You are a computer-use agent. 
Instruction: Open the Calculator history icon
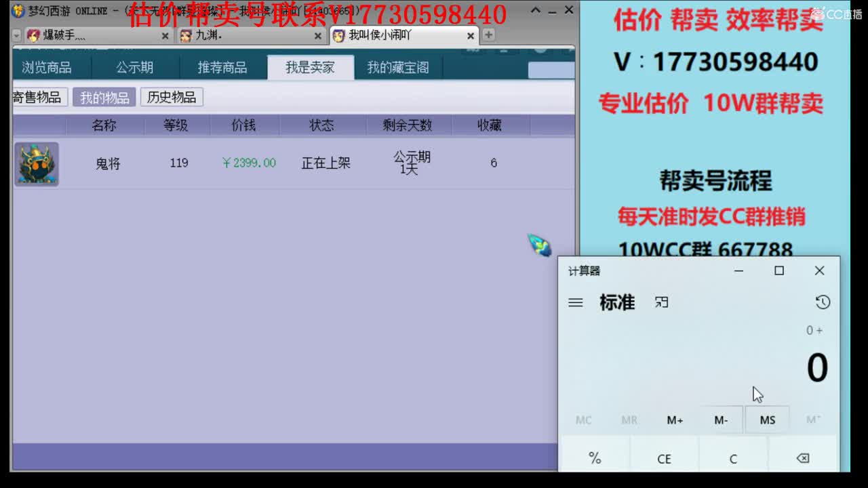click(823, 302)
